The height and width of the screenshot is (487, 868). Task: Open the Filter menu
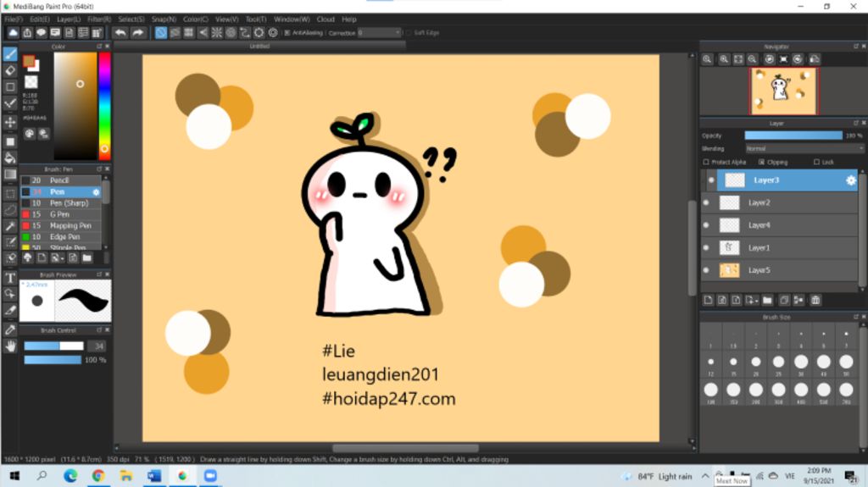99,19
